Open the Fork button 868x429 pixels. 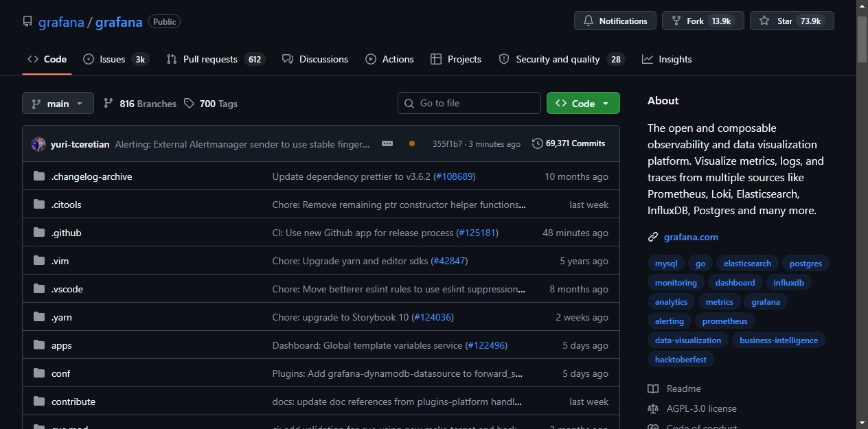click(703, 21)
